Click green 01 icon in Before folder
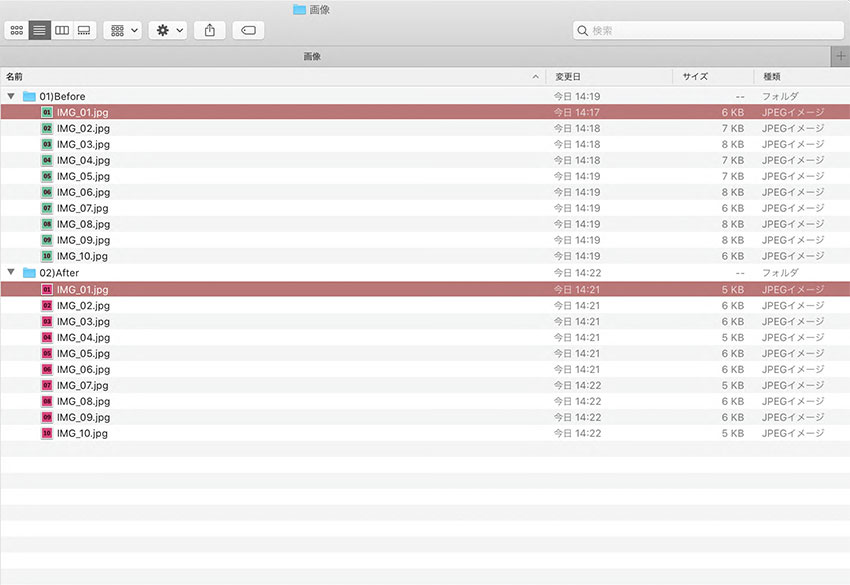 tap(47, 112)
